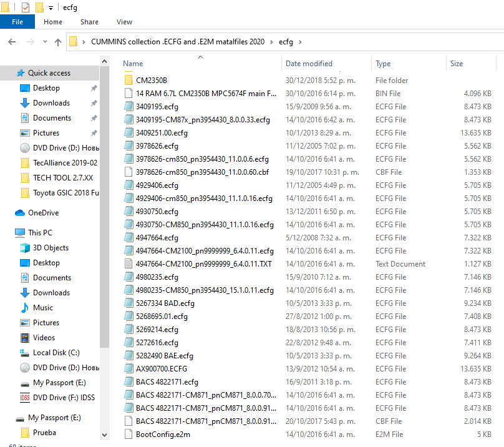The width and height of the screenshot is (504, 447).
Task: Click the Up one level arrow
Action: click(x=58, y=42)
